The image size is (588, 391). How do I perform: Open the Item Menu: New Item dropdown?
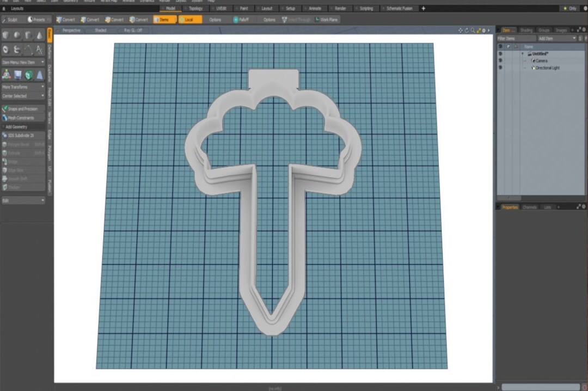[23, 62]
